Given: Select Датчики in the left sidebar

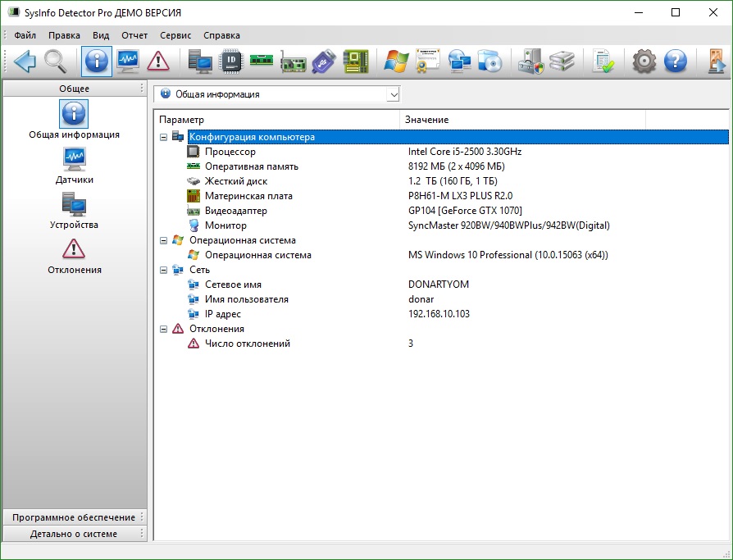Looking at the screenshot, I should 74,164.
